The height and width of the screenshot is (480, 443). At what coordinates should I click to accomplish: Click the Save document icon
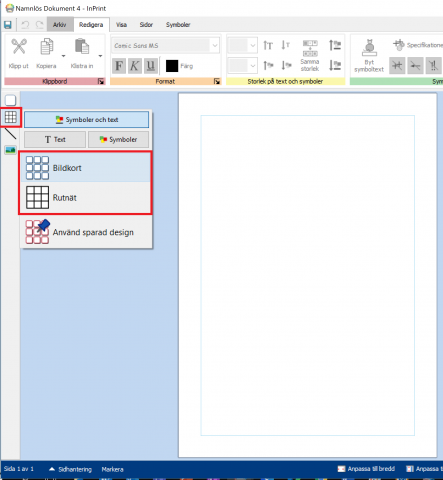tap(7, 25)
